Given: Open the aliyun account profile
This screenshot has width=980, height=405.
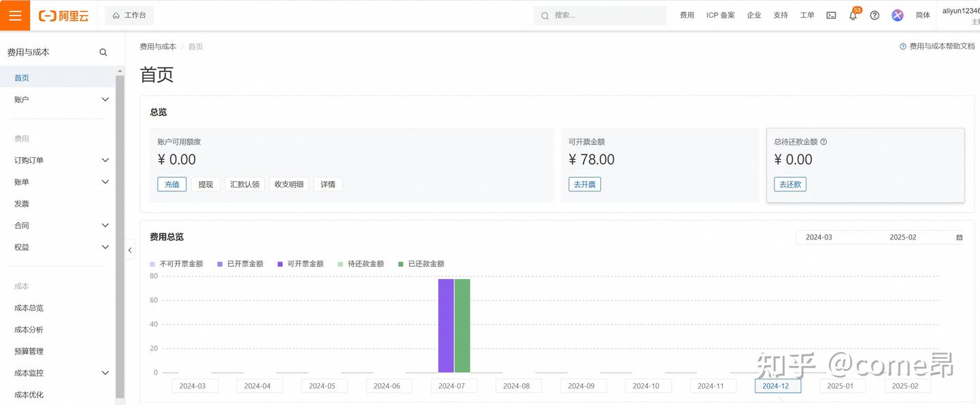Looking at the screenshot, I should tap(961, 16).
